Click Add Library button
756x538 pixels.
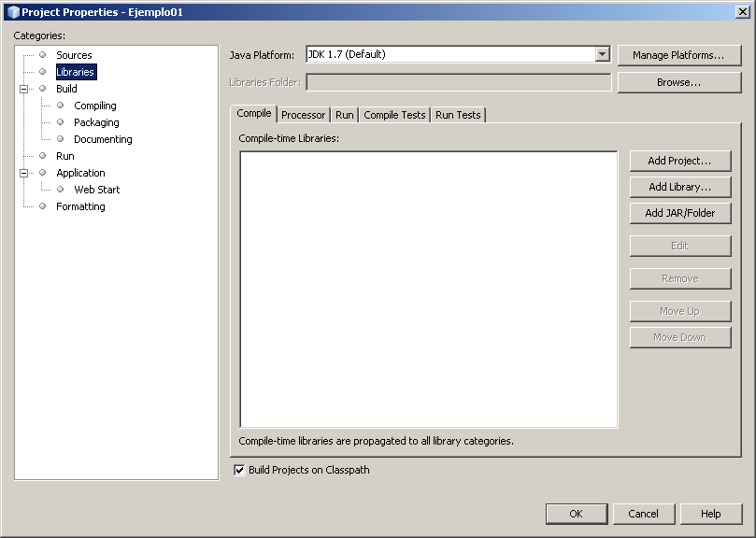679,187
